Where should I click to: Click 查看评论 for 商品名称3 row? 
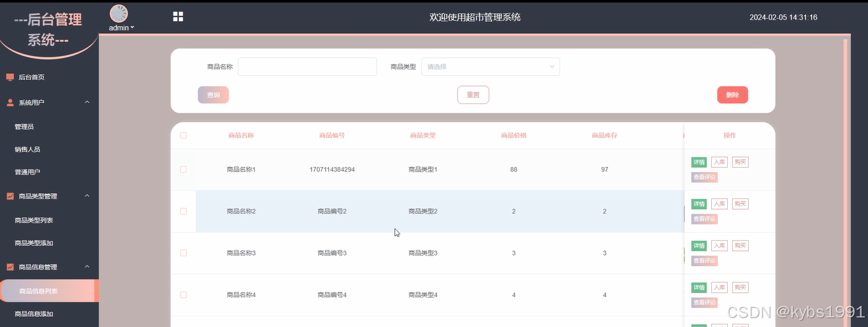(x=704, y=261)
